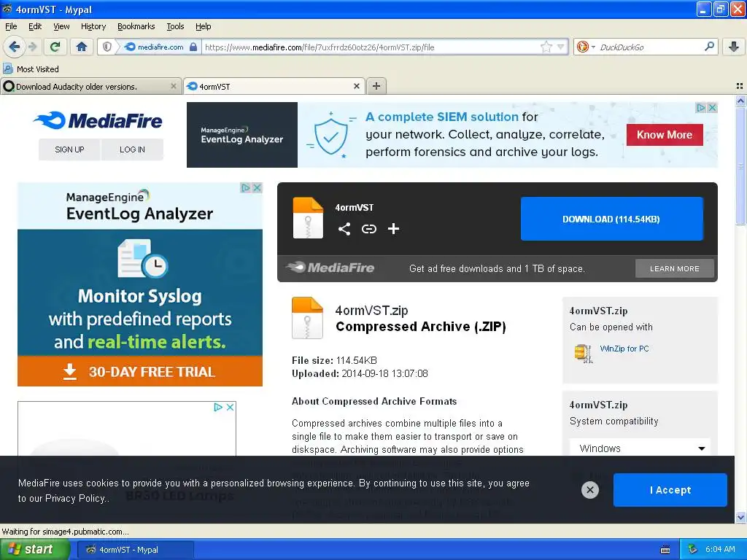Click the 'Uploaded: 2014-09-18 13:07:08' text
Viewport: 747px width, 560px height.
click(x=360, y=374)
